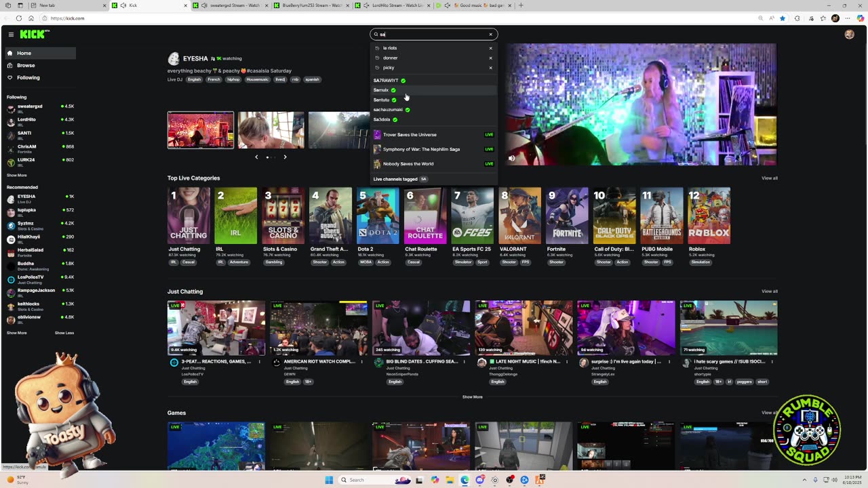Click browser home icon
This screenshot has width=868, height=488.
click(32, 18)
